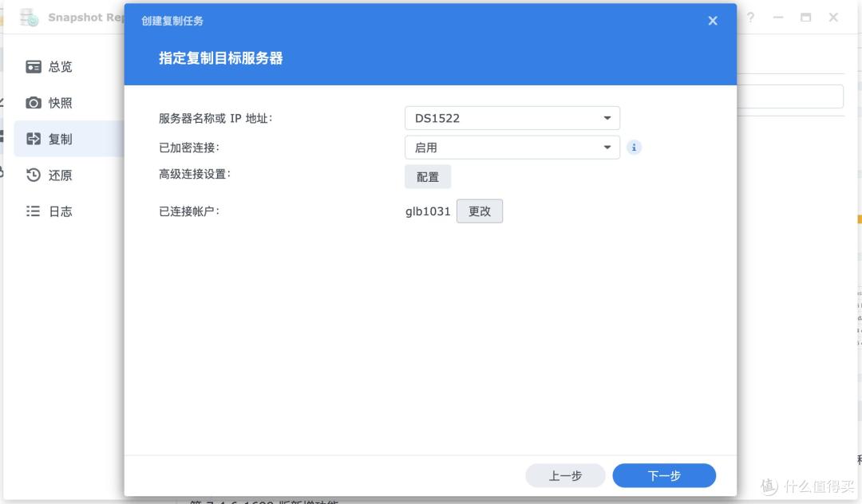The height and width of the screenshot is (504, 862).
Task: Maximize the Snapshot Replication window
Action: [x=805, y=18]
